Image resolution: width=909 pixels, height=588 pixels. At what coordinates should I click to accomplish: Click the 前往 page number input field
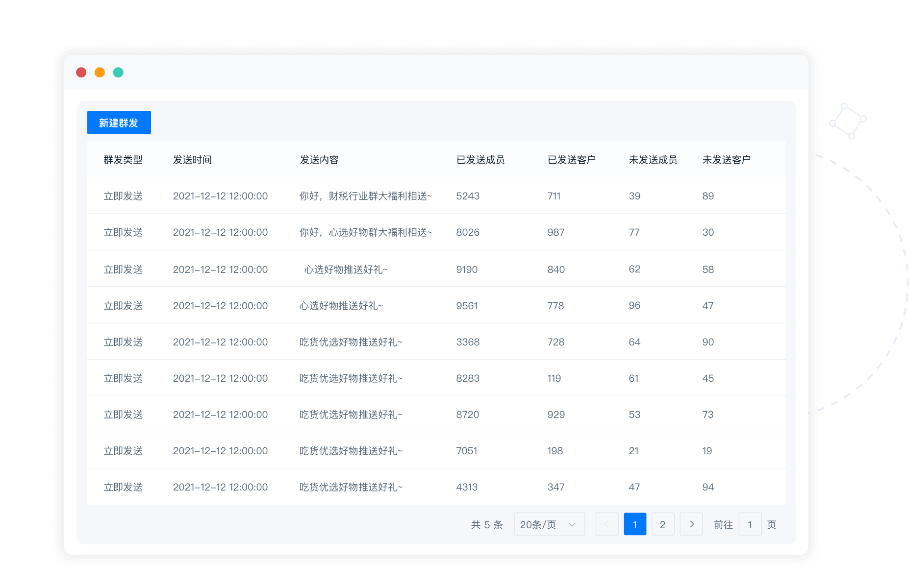tap(750, 524)
